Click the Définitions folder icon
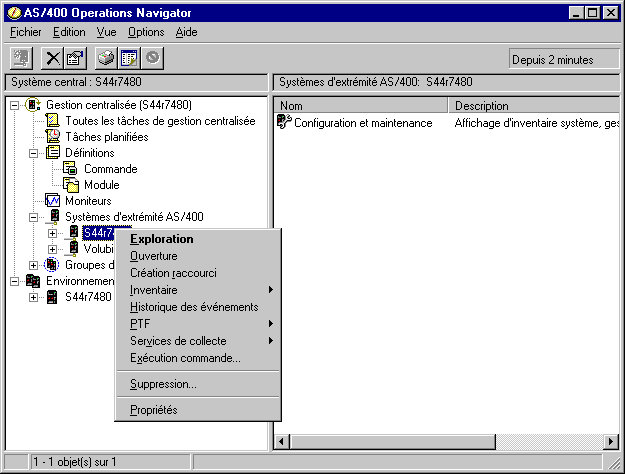 53,153
